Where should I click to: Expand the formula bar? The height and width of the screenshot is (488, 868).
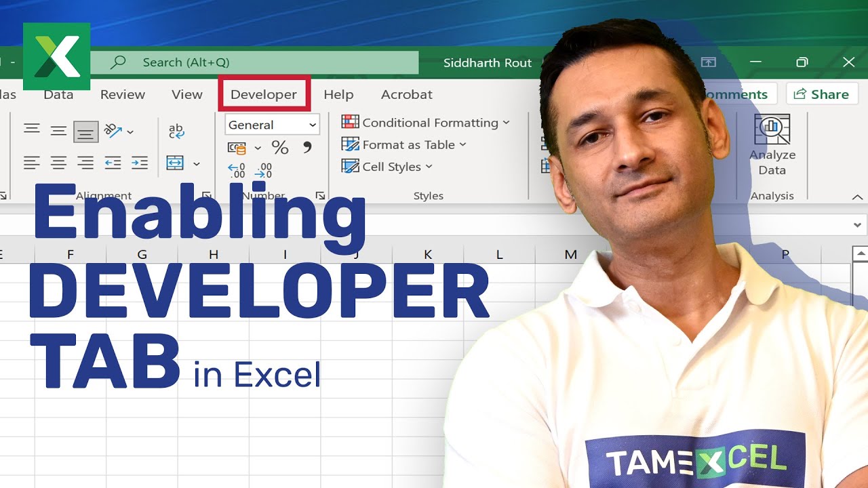(x=859, y=225)
